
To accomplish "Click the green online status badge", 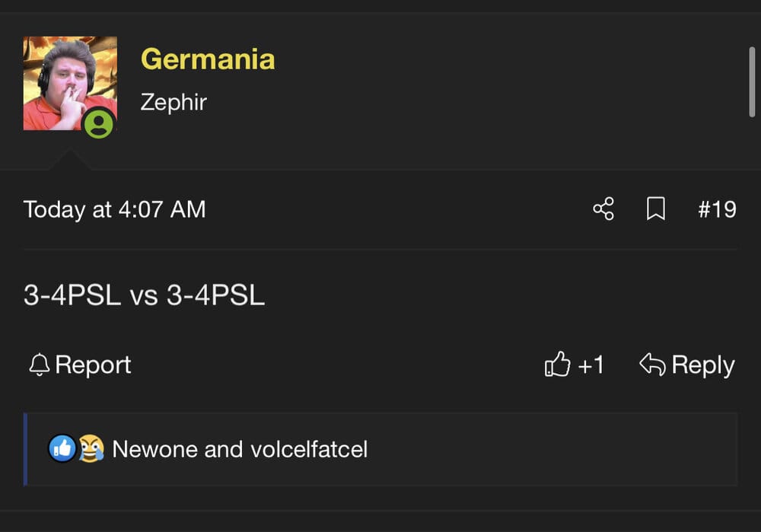I will point(98,124).
